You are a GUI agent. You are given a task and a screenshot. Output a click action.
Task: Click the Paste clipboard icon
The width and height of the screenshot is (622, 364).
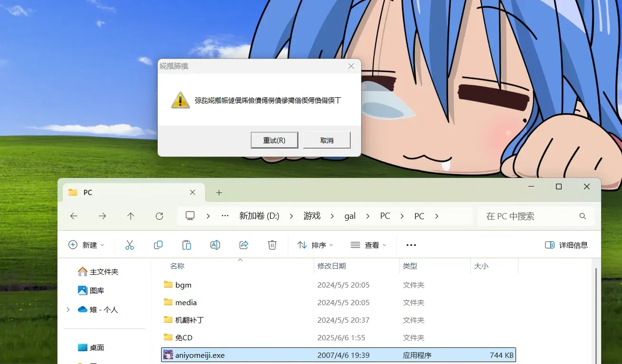pyautogui.click(x=187, y=245)
